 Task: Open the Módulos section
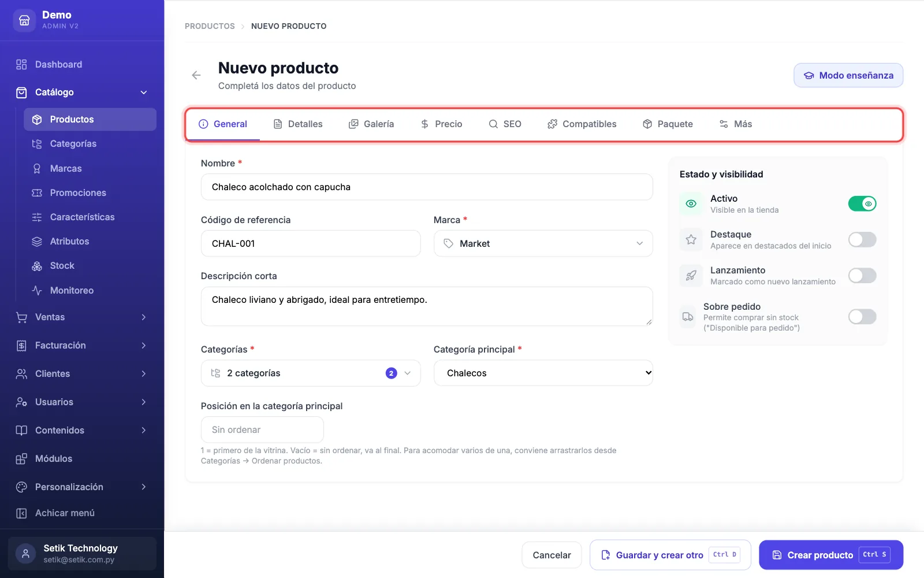82,458
